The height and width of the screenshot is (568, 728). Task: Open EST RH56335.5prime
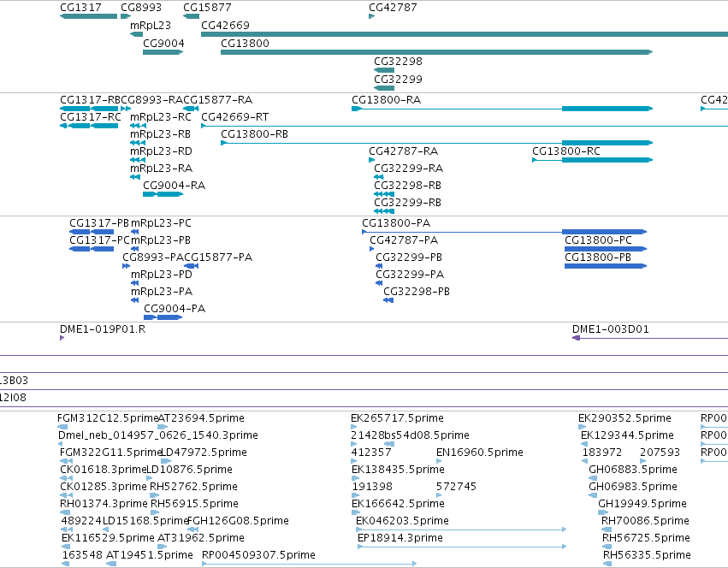(x=647, y=555)
